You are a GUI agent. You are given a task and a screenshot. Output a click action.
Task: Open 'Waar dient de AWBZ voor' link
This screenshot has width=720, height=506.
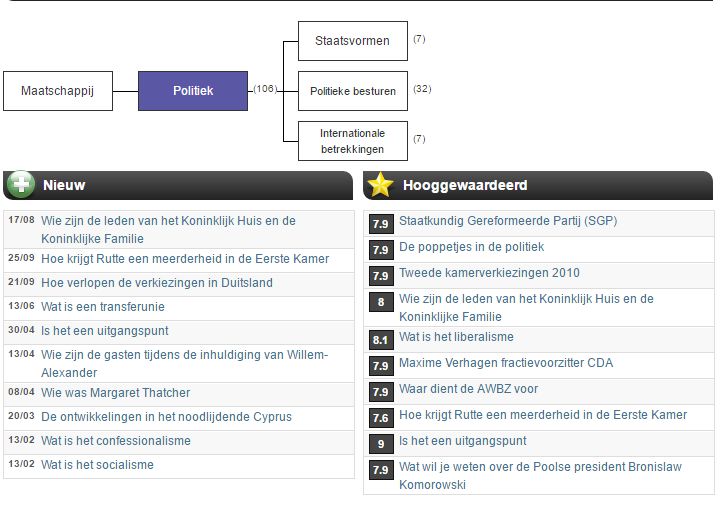tap(468, 389)
